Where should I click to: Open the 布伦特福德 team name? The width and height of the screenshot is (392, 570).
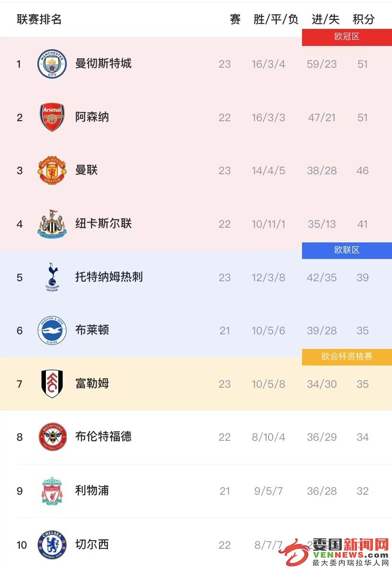[103, 436]
